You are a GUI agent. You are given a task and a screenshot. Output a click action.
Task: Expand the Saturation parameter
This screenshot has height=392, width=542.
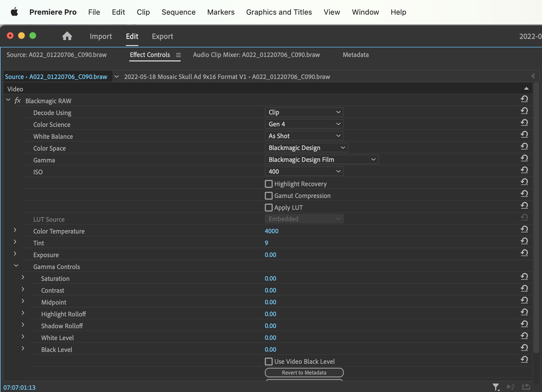click(23, 277)
